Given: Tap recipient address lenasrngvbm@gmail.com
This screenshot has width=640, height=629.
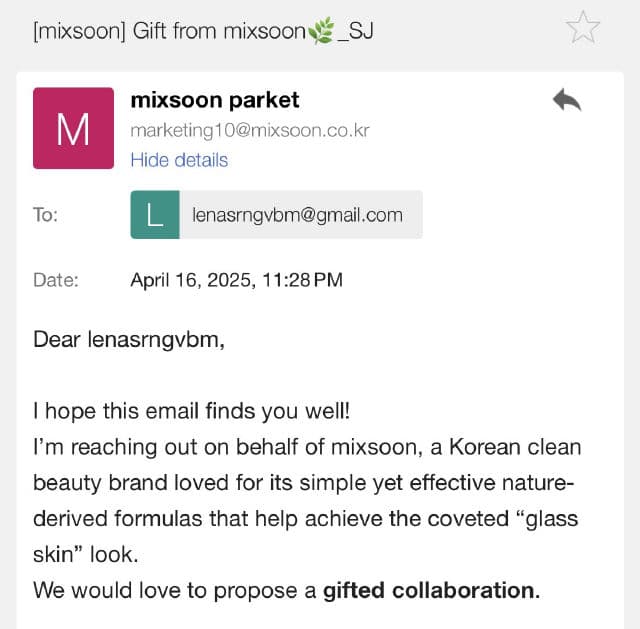Looking at the screenshot, I should coord(297,215).
